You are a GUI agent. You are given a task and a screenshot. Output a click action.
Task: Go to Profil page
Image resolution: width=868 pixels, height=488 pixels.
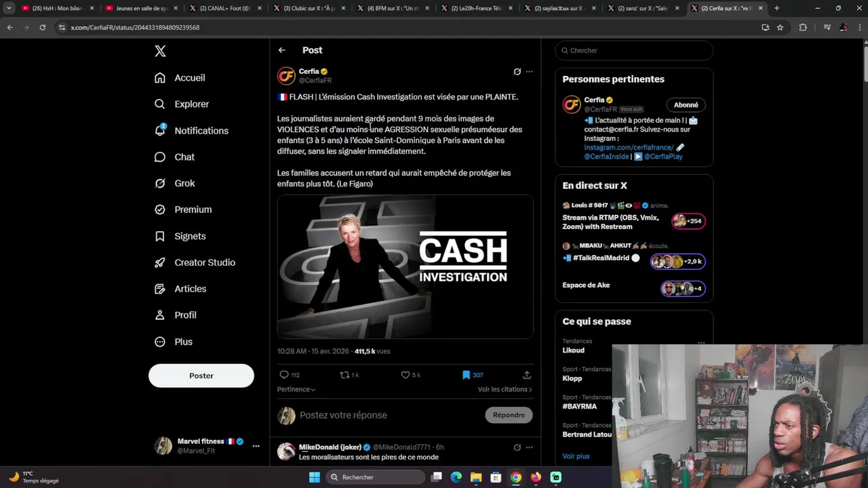point(175,316)
